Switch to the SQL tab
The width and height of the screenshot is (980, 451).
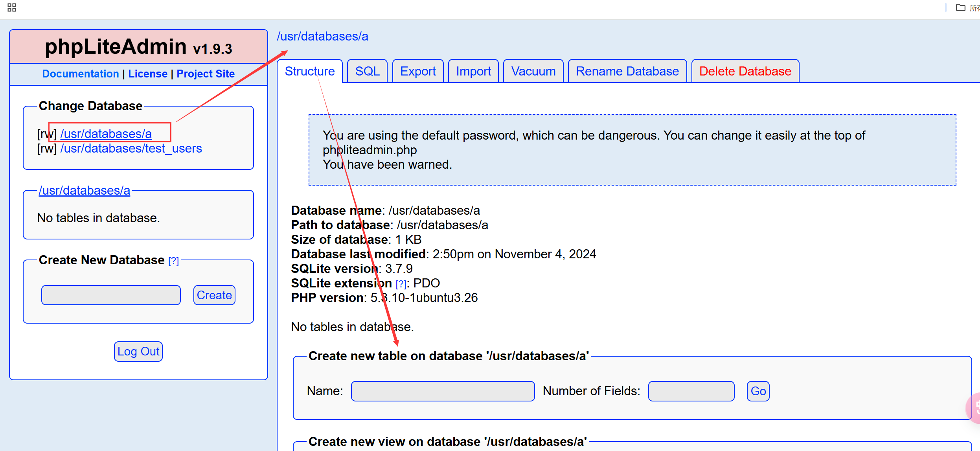point(368,71)
